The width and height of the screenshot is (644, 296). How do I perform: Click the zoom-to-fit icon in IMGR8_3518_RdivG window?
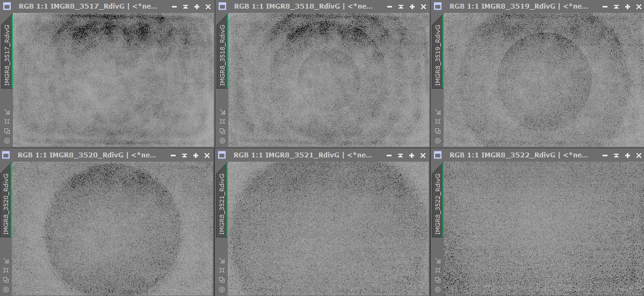coord(222,121)
